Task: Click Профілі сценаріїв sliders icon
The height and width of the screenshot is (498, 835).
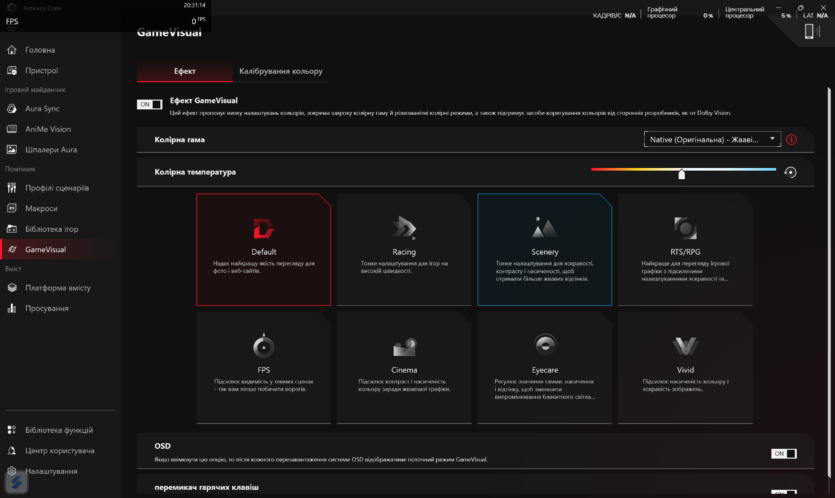Action: coord(12,187)
